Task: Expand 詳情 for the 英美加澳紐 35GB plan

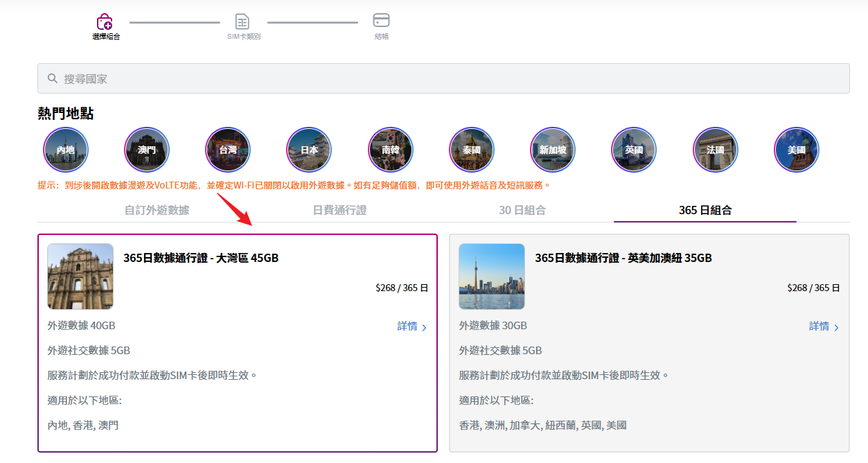Action: click(x=824, y=326)
